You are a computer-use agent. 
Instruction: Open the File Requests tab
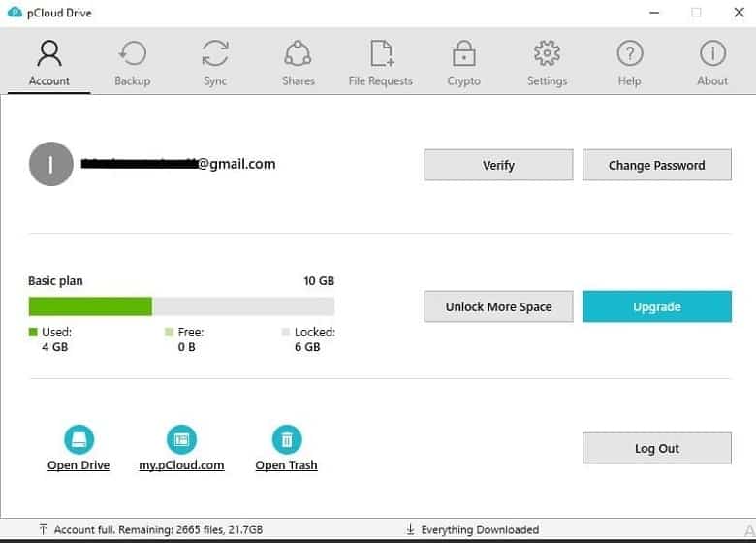(380, 63)
